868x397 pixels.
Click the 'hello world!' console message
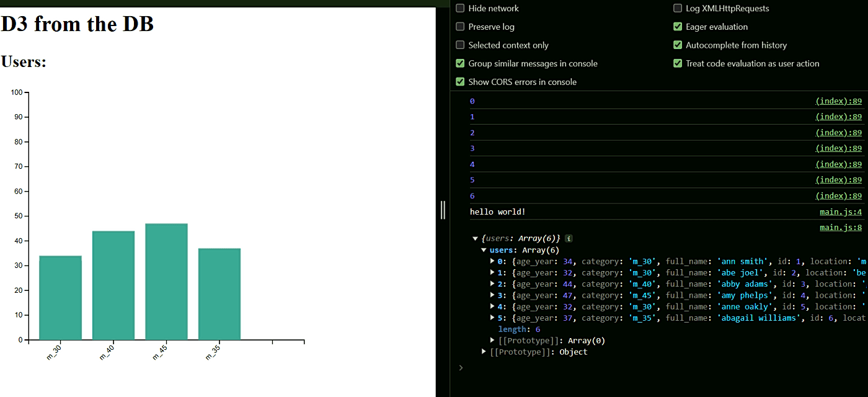coord(498,212)
